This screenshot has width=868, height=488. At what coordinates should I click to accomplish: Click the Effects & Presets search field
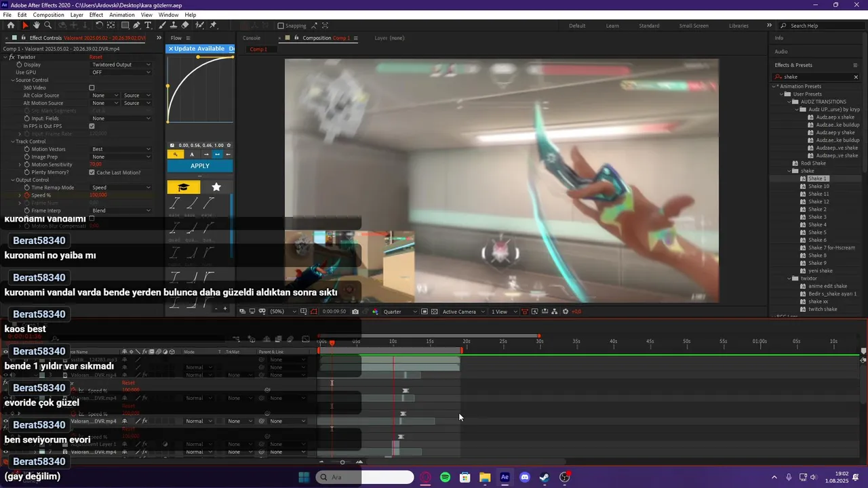coord(817,77)
